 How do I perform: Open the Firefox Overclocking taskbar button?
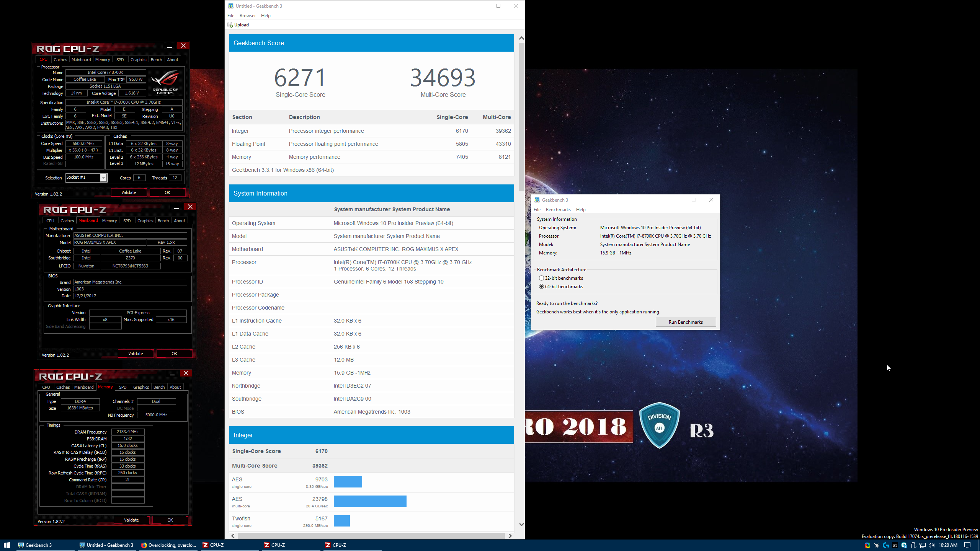pos(168,545)
